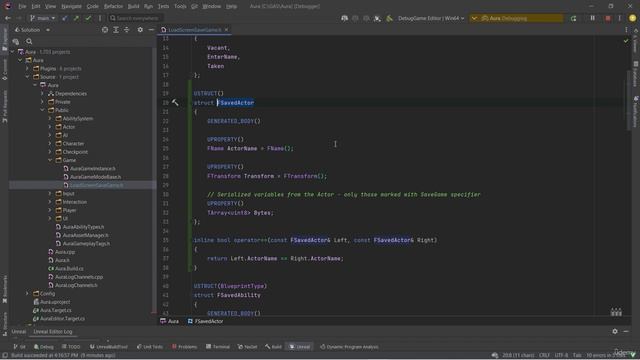Open the Problems tool window
This screenshot has width=640, height=360.
pos(184,347)
